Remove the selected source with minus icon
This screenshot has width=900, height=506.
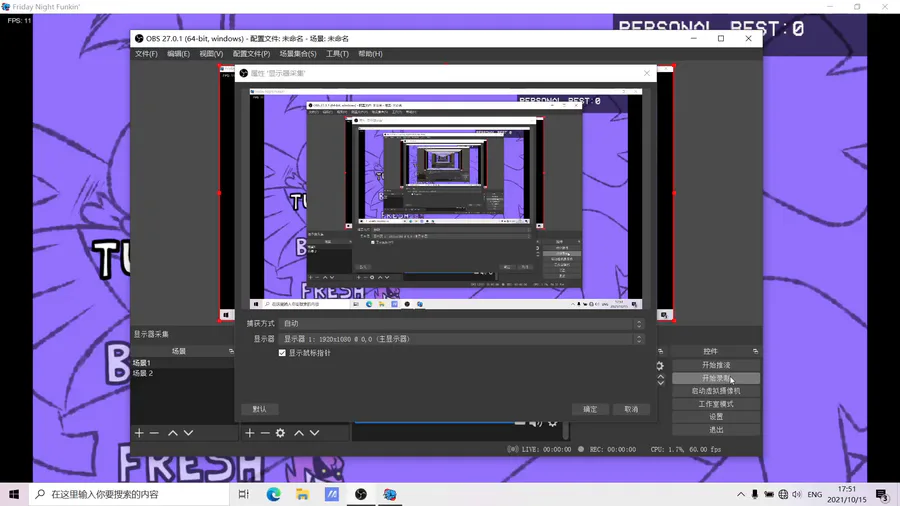tap(265, 433)
